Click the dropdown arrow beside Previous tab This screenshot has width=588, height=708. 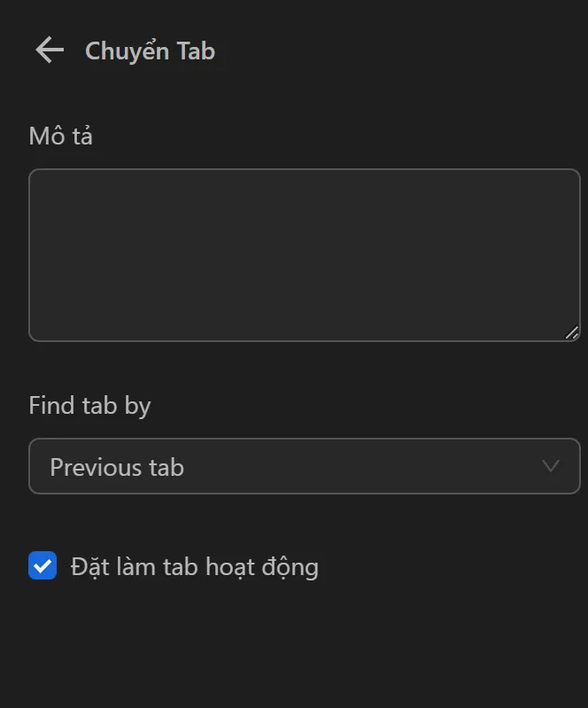(x=551, y=466)
